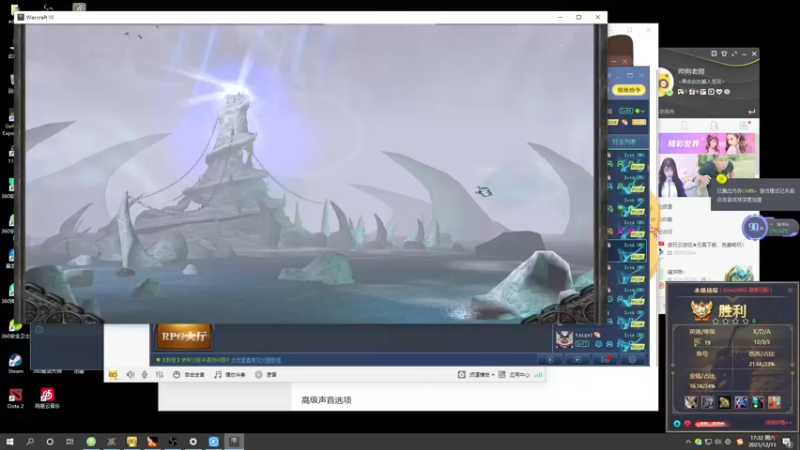The image size is (800, 450).
Task: Open detailed review link in result panel
Action: pos(778,423)
